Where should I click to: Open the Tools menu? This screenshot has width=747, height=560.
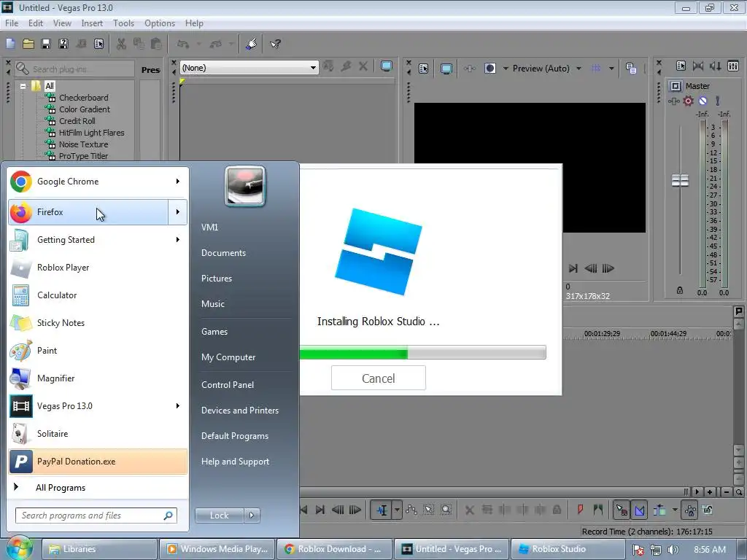[123, 23]
